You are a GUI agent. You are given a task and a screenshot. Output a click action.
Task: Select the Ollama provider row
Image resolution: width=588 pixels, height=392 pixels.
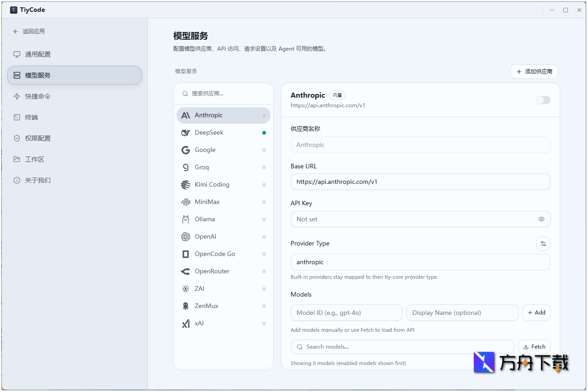pos(224,220)
